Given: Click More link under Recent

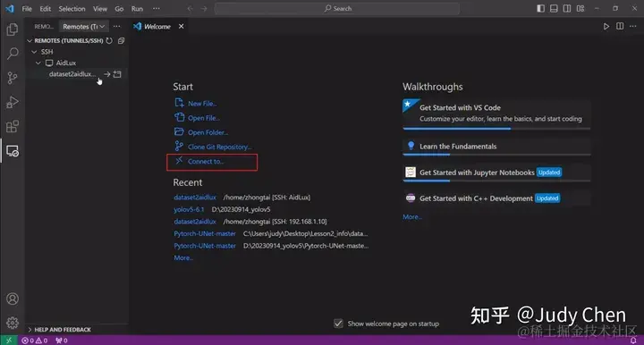Looking at the screenshot, I should click(x=183, y=257).
